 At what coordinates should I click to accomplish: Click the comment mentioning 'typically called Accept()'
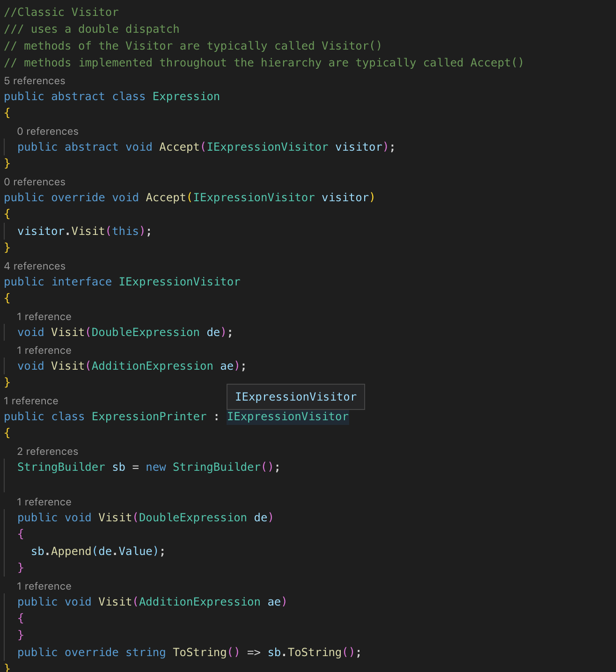pyautogui.click(x=264, y=63)
